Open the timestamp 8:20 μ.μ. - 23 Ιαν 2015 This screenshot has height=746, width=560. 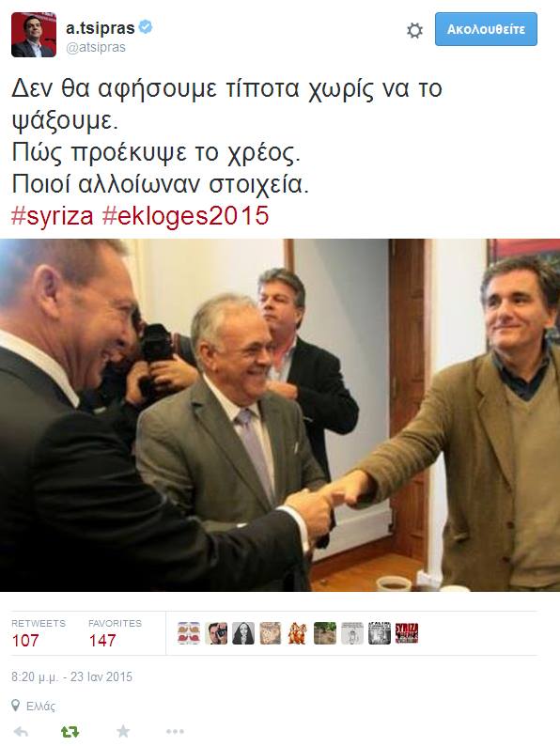point(71,676)
